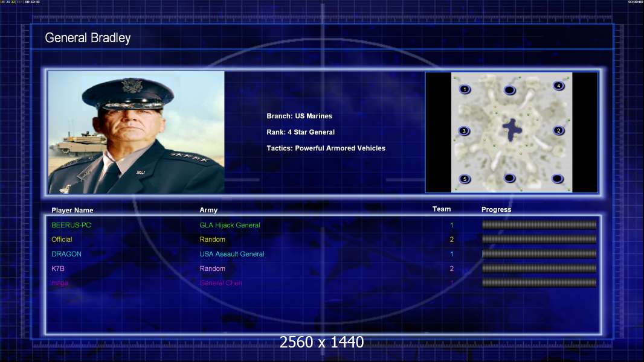Viewport: 644px width, 362px height.
Task: Select the empty start marker beside marker 5
Action: click(x=509, y=178)
